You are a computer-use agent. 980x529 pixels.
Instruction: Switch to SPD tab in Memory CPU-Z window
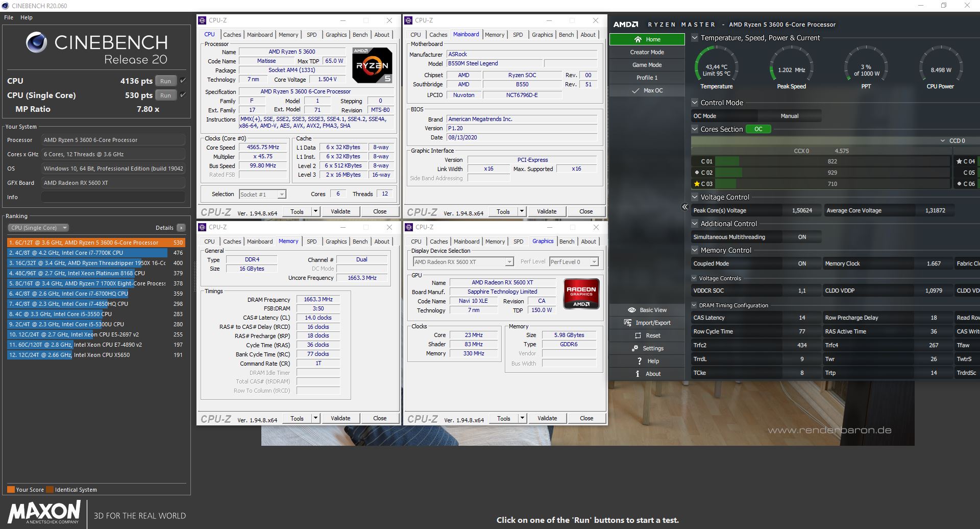311,242
